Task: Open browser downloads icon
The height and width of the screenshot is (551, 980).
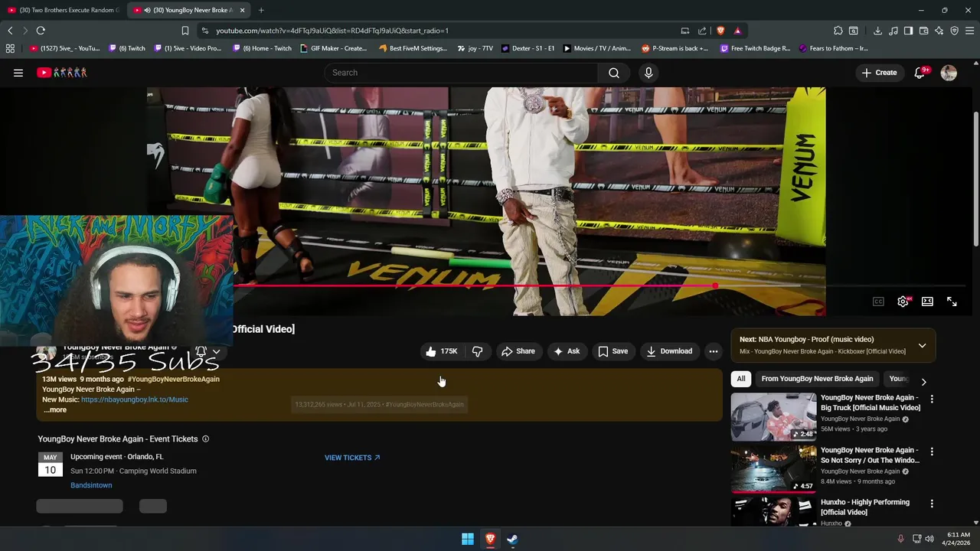Action: point(877,31)
